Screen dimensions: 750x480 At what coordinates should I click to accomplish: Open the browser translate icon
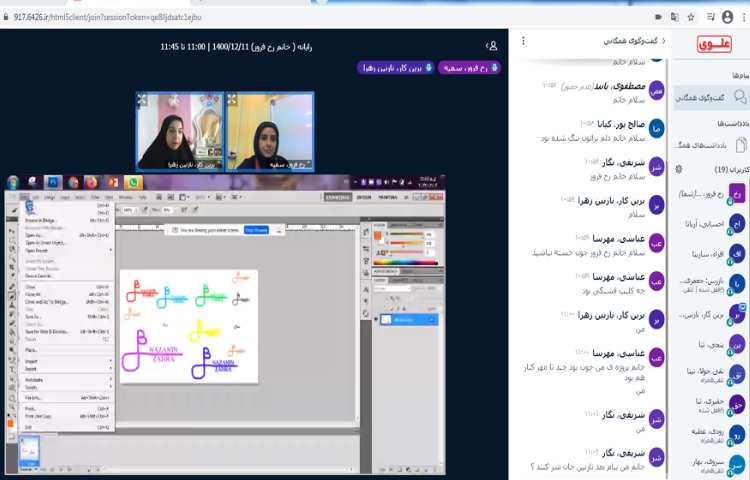(674, 17)
